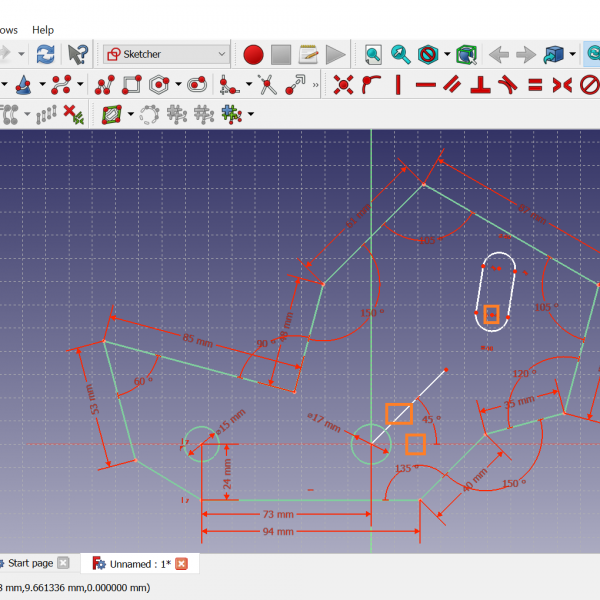The height and width of the screenshot is (600, 600).
Task: Select the Fit All view icon
Action: click(373, 54)
